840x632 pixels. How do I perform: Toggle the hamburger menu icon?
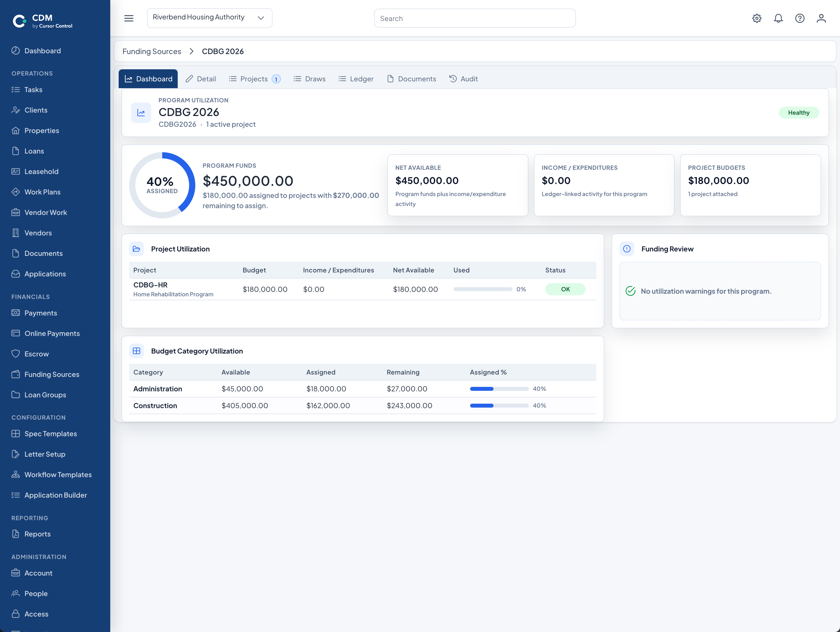[x=129, y=18]
